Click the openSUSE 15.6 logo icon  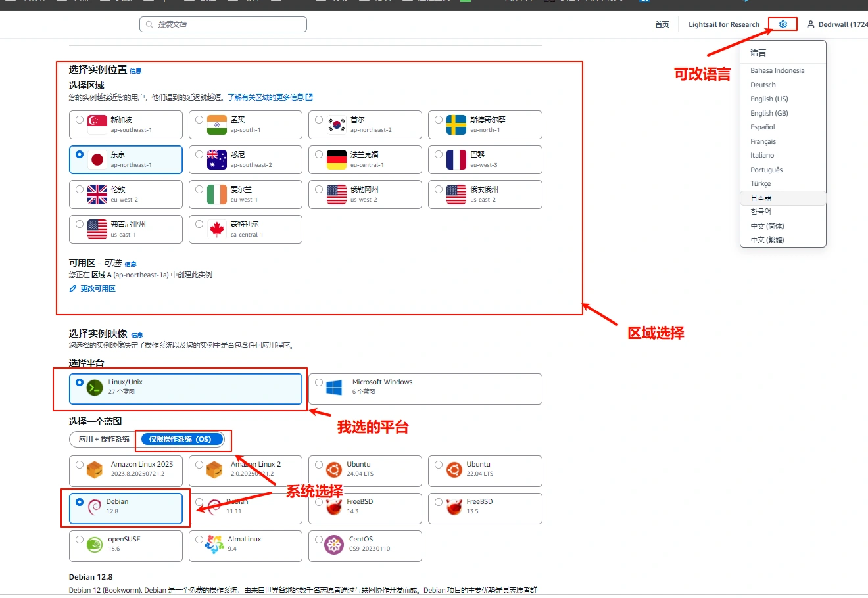[x=96, y=544]
